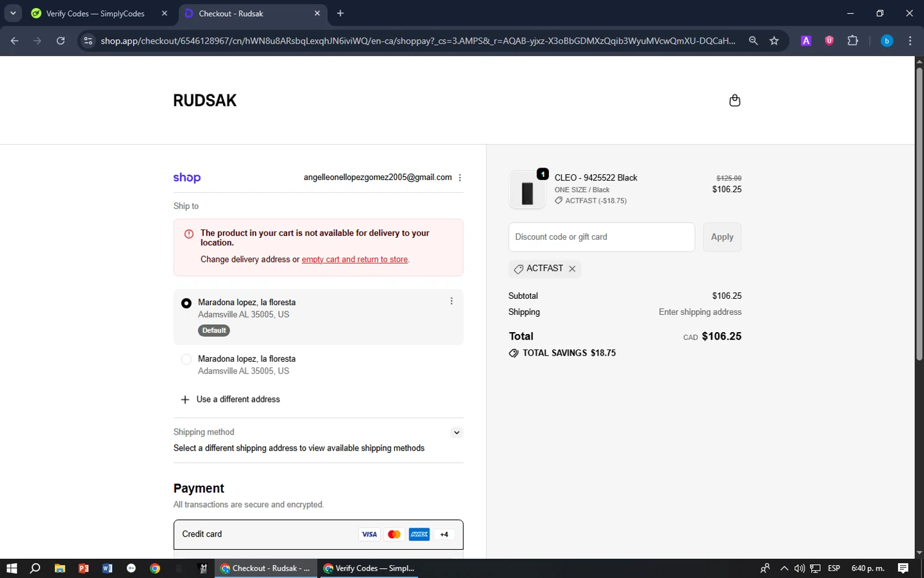Click the Mastercard icon

394,534
